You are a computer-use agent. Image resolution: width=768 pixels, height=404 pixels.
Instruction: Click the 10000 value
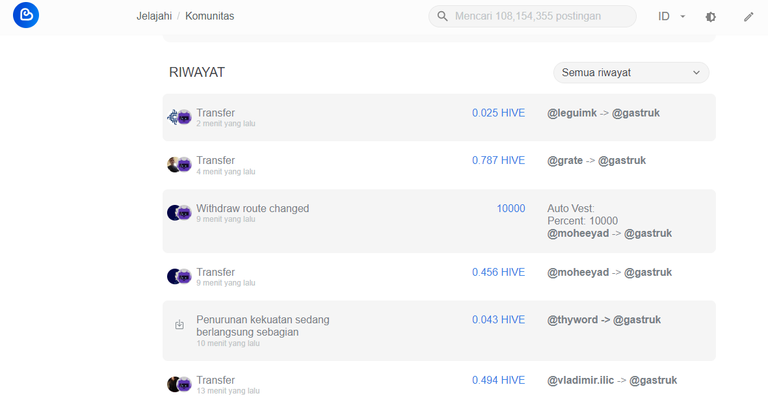coord(511,209)
